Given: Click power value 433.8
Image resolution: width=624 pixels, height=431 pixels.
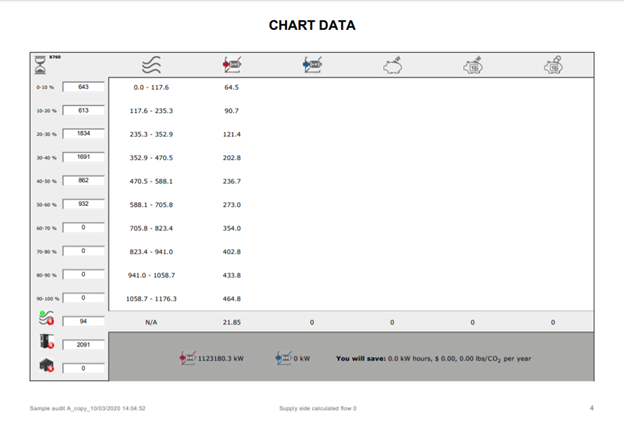Looking at the screenshot, I should tap(232, 275).
